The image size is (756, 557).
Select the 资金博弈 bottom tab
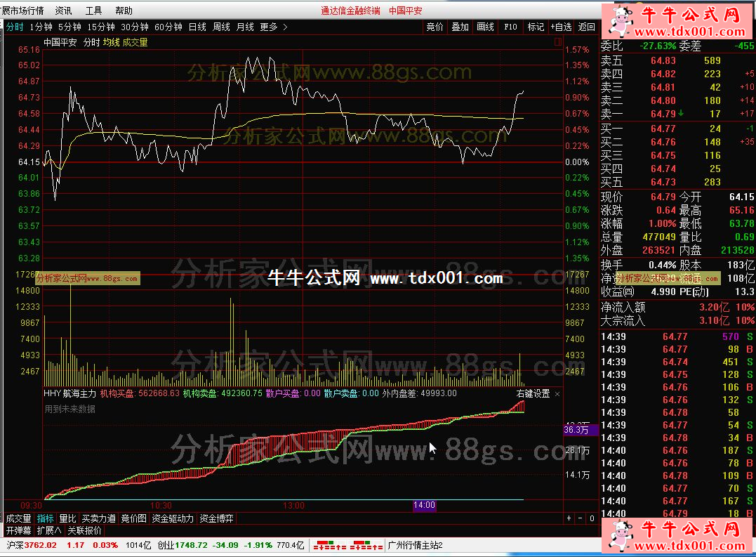coord(216,518)
